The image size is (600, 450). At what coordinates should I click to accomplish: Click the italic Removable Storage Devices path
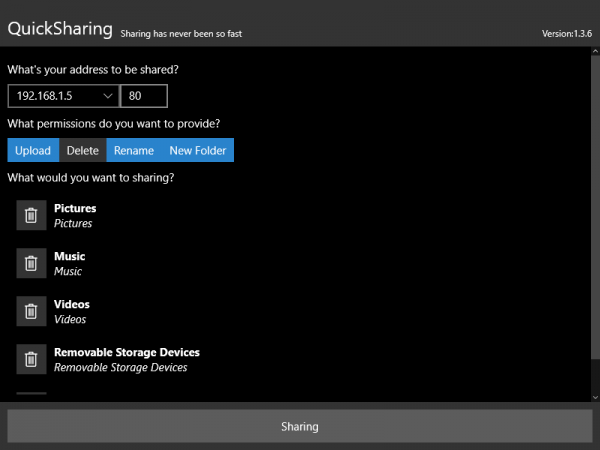tap(121, 368)
